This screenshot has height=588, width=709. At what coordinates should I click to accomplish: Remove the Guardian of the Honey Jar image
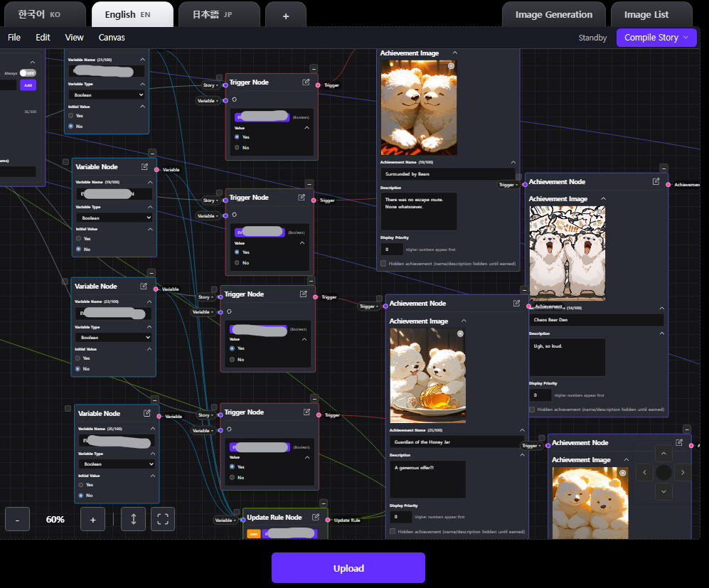coord(460,333)
